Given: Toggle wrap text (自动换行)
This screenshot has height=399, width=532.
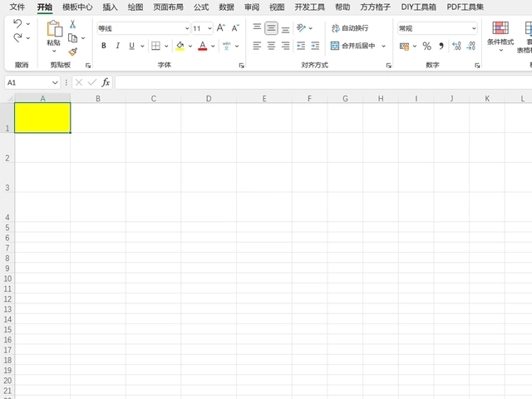Looking at the screenshot, I should (x=349, y=28).
